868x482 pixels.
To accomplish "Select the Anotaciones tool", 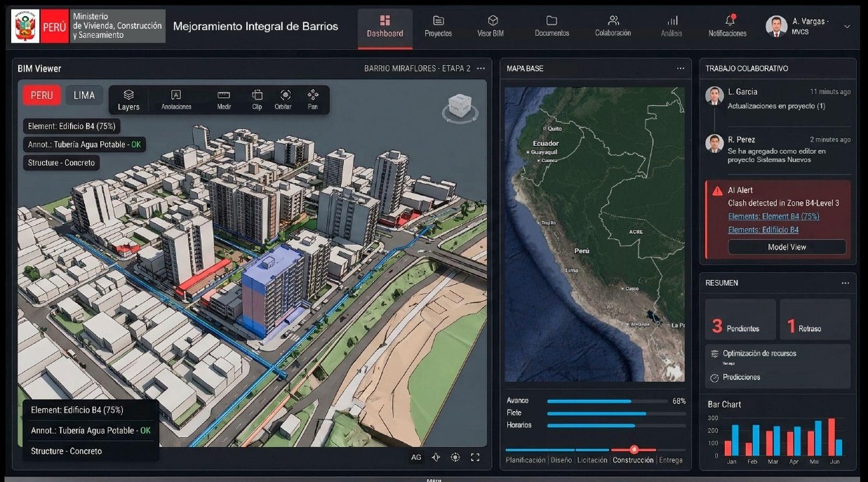I will tap(176, 100).
